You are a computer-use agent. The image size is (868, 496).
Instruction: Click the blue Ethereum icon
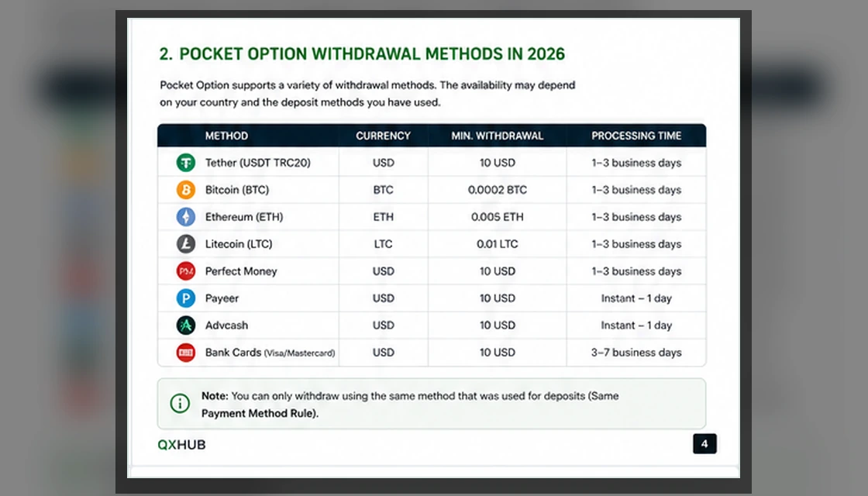tap(186, 217)
